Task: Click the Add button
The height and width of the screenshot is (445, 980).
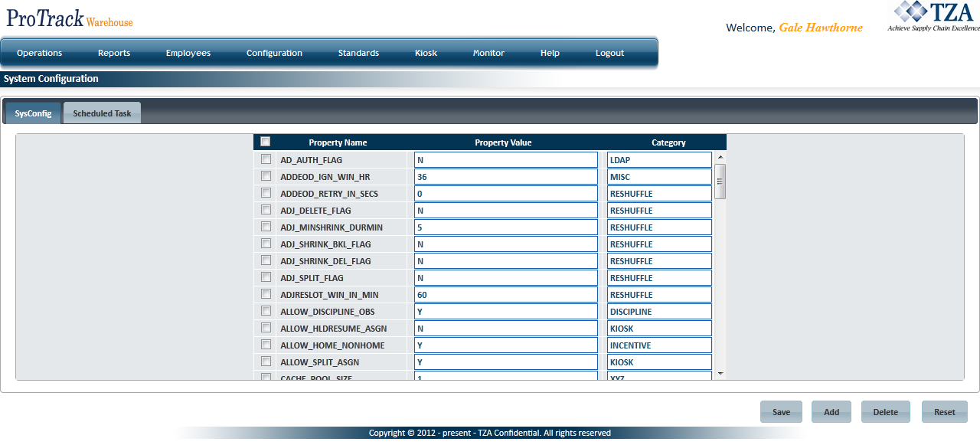Action: [x=831, y=411]
